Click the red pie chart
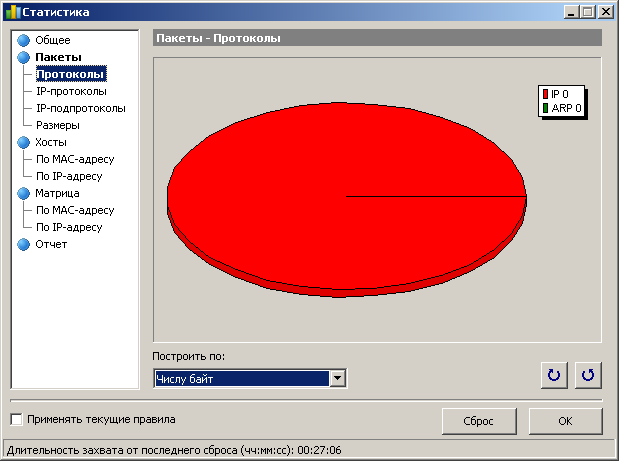The height and width of the screenshot is (461, 619). pyautogui.click(x=347, y=199)
